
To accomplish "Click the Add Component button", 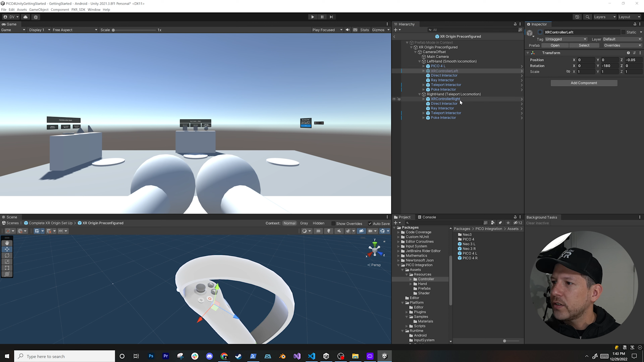I will click(x=584, y=83).
